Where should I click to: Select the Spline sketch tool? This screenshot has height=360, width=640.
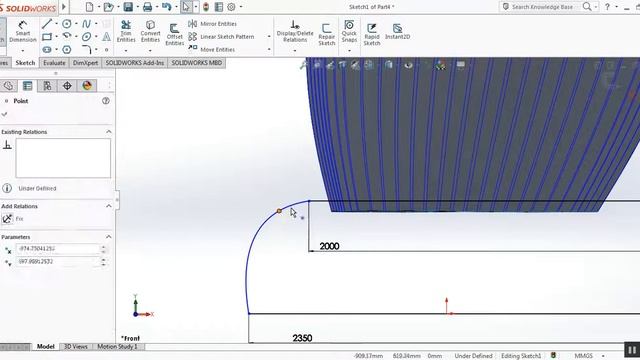point(86,24)
